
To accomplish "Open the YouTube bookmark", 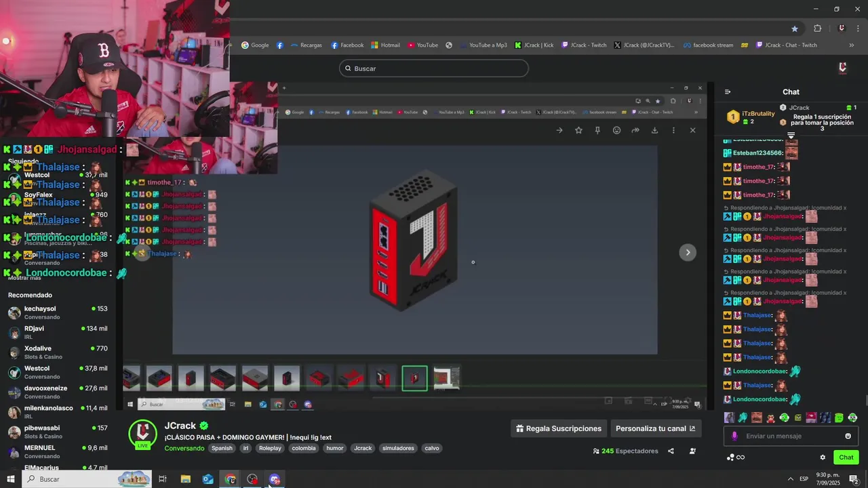I will point(423,45).
